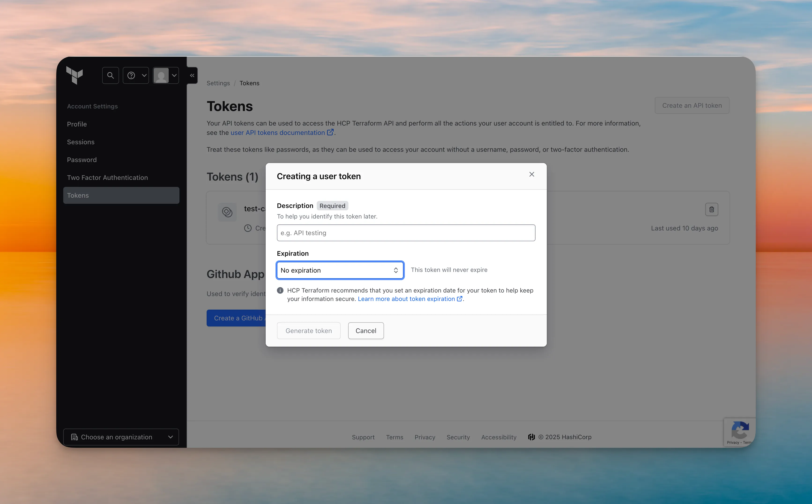Collapse the sidebar with the double-chevron
812x504 pixels.
tap(192, 75)
